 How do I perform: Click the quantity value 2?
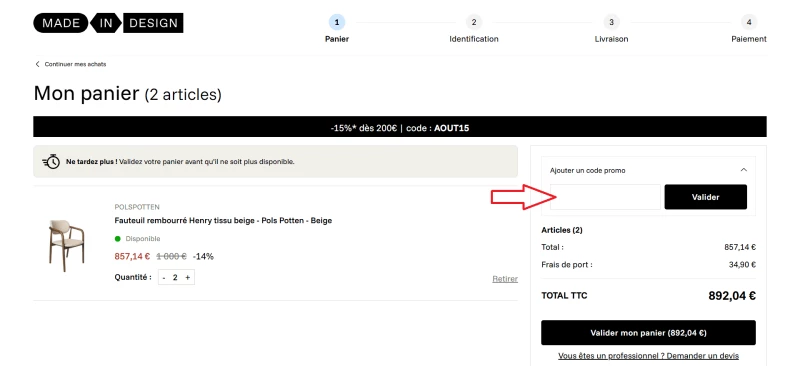[175, 277]
